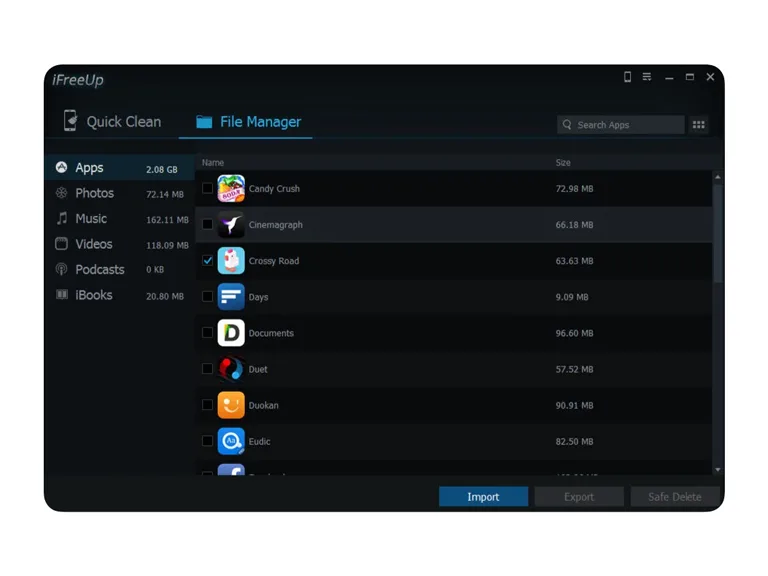Click the Photos flower icon in sidebar
Screen dimensions: 768x576
click(x=61, y=193)
